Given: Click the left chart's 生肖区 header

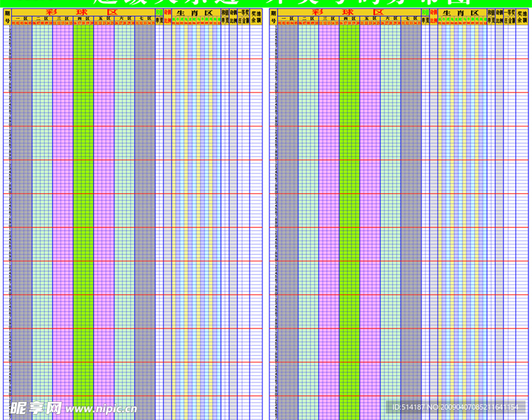Looking at the screenshot, I should pos(196,12).
